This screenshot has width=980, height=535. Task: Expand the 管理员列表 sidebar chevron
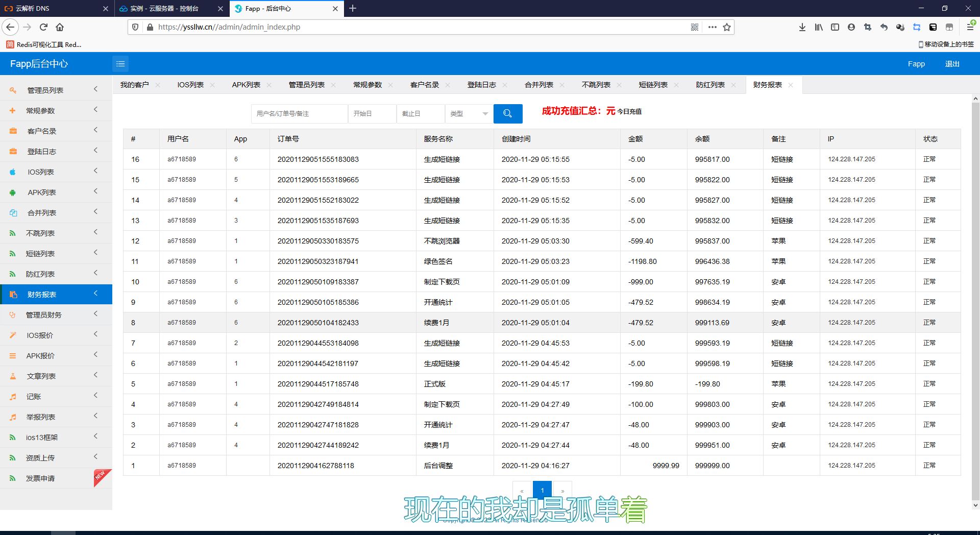(95, 89)
